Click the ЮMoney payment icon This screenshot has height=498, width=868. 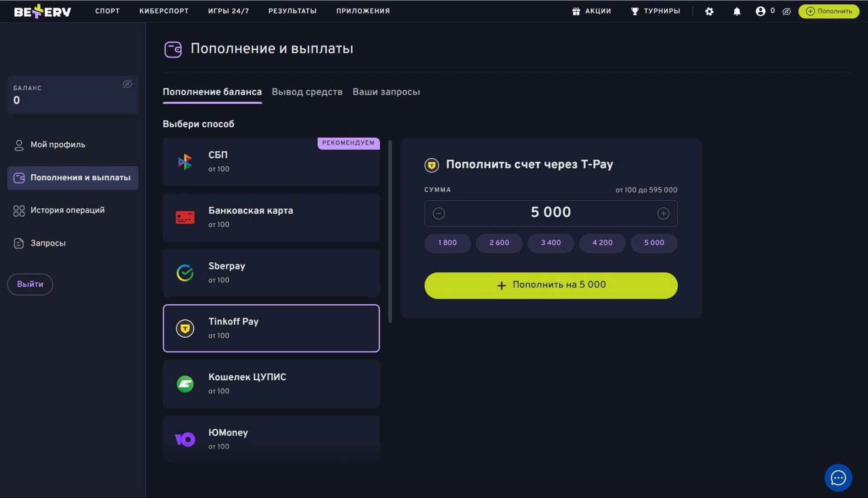[185, 439]
